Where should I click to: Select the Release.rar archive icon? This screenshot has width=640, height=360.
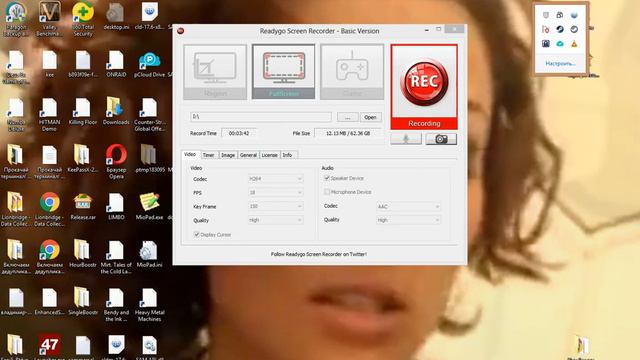[83, 206]
